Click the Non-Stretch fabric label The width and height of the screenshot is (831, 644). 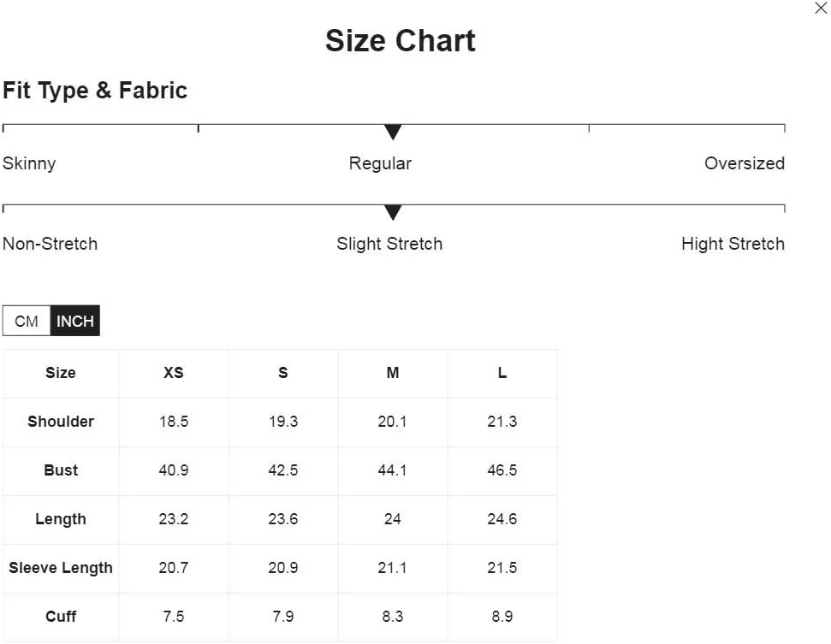(50, 244)
